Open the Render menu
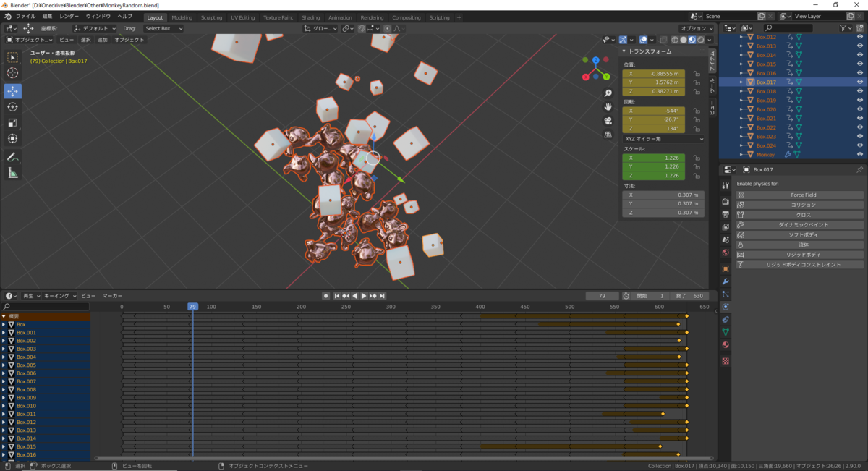The image size is (868, 471). (69, 16)
